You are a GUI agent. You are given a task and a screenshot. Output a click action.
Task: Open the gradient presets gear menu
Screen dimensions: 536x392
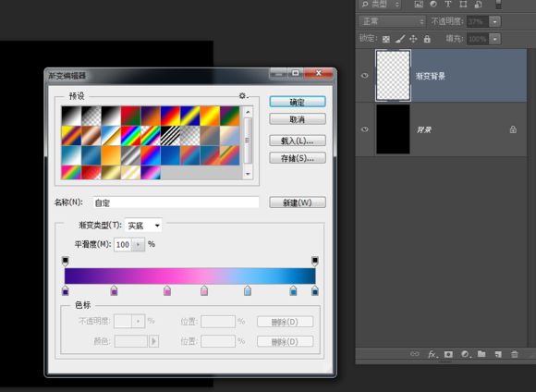243,96
